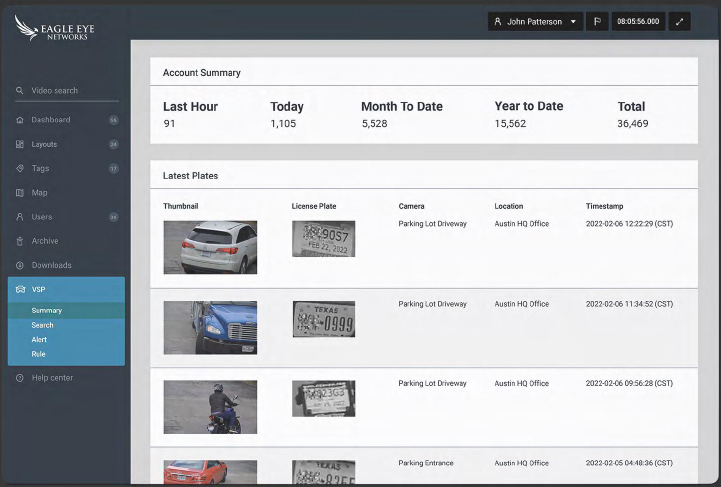Screen dimensions: 721x487
Task: Select Alert under VSP
Action: (39, 339)
